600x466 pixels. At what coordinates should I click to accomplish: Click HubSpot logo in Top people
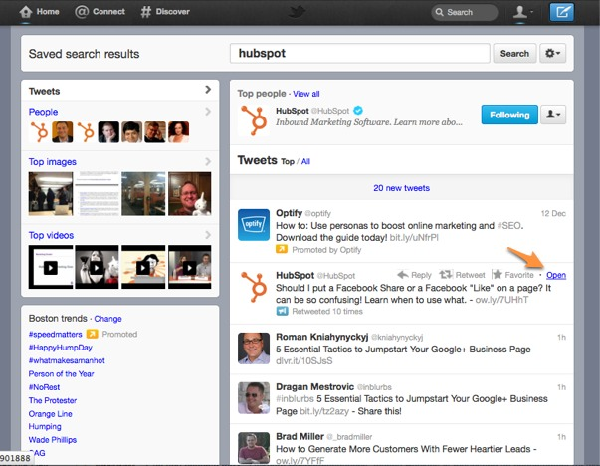(x=253, y=120)
